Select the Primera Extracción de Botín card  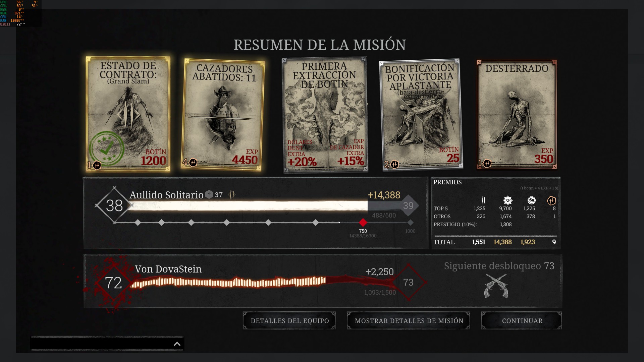coord(324,115)
